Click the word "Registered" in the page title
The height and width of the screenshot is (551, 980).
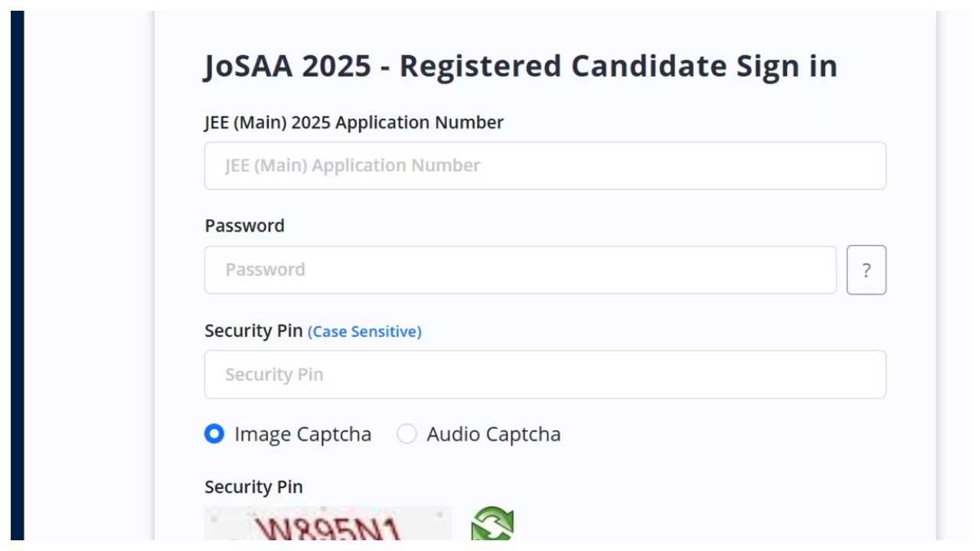pyautogui.click(x=480, y=67)
